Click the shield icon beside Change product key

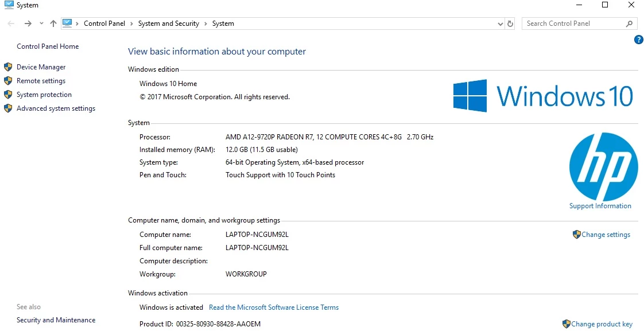click(x=567, y=324)
